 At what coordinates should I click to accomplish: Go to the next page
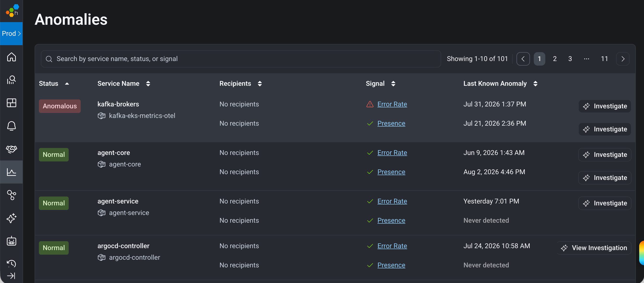(623, 59)
